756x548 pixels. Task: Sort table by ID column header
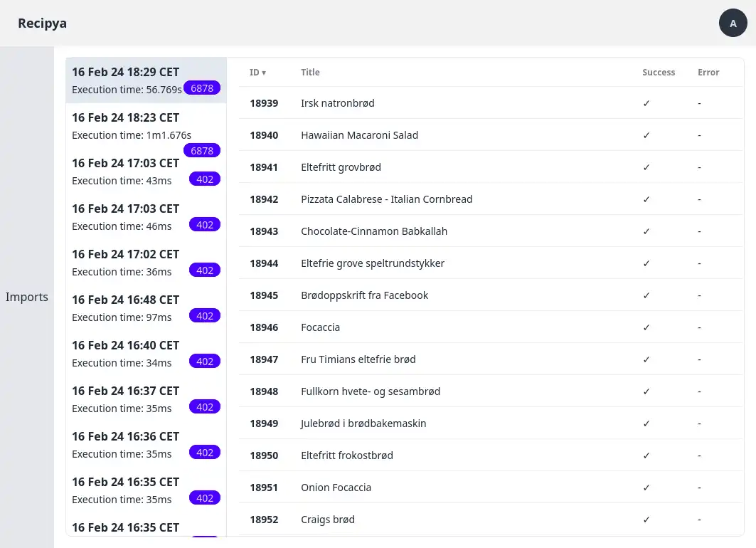coord(258,73)
